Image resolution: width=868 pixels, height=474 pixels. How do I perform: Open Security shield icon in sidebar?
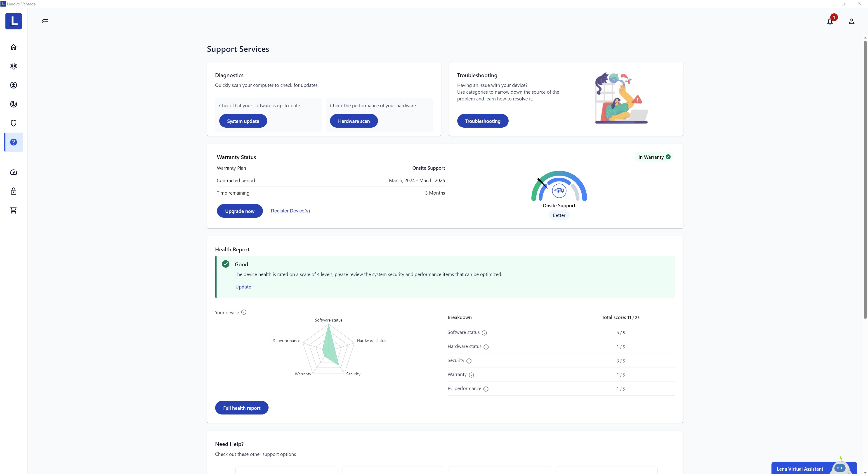pyautogui.click(x=14, y=123)
